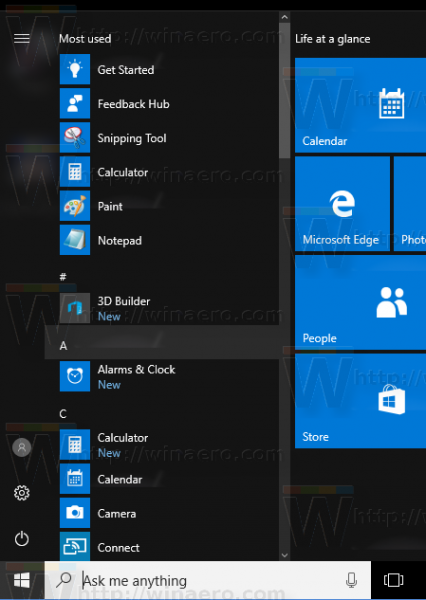
Task: Open 3D Builder icon
Action: tap(75, 308)
